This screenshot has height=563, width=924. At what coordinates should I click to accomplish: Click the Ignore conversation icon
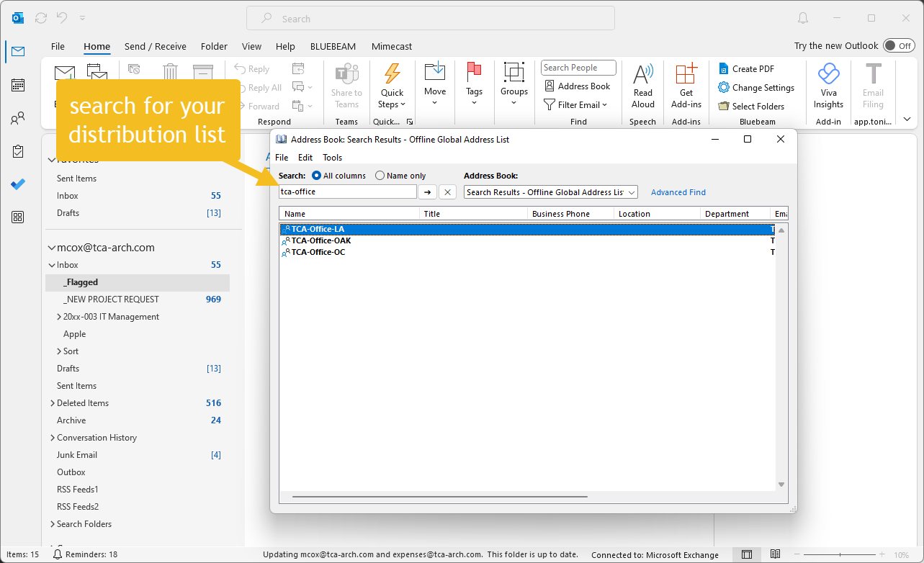click(x=134, y=69)
